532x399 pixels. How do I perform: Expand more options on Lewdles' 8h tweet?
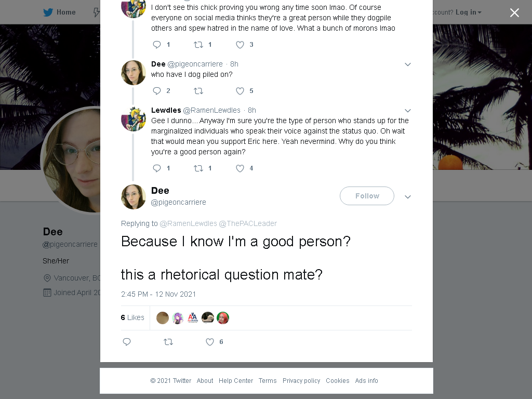(408, 111)
